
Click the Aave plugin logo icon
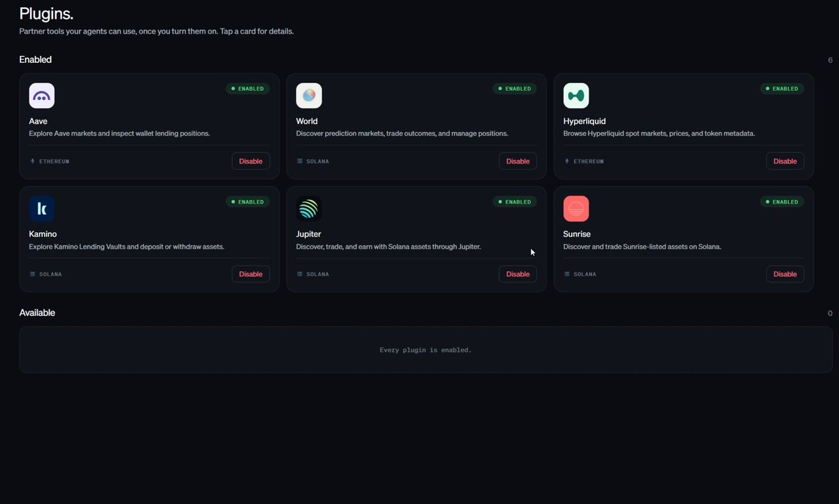42,96
